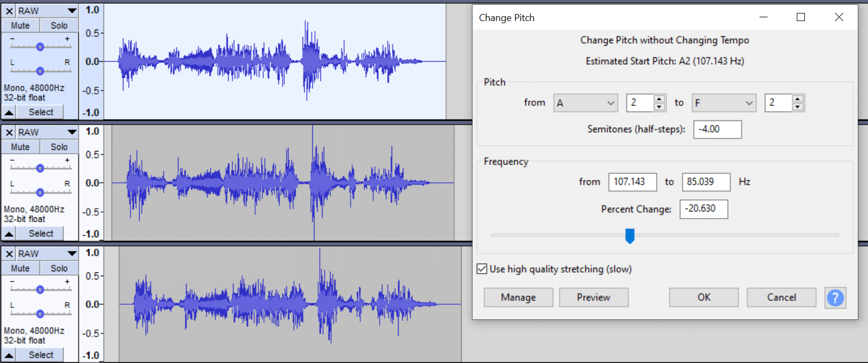Click the Percent Change slider thumb

tap(630, 236)
